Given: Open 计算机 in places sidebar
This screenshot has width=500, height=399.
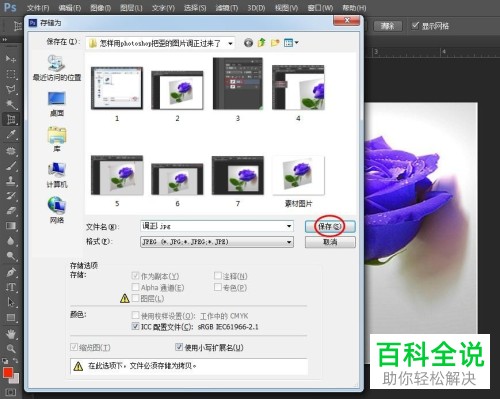Looking at the screenshot, I should point(57,175).
